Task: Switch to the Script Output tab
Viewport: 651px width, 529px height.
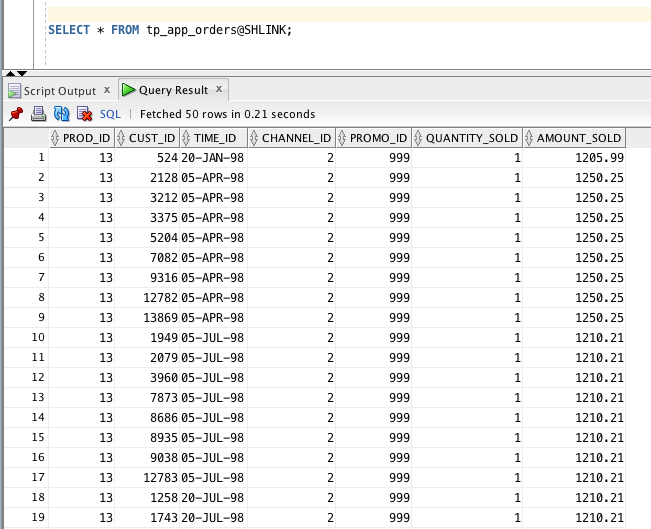Action: pyautogui.click(x=60, y=91)
